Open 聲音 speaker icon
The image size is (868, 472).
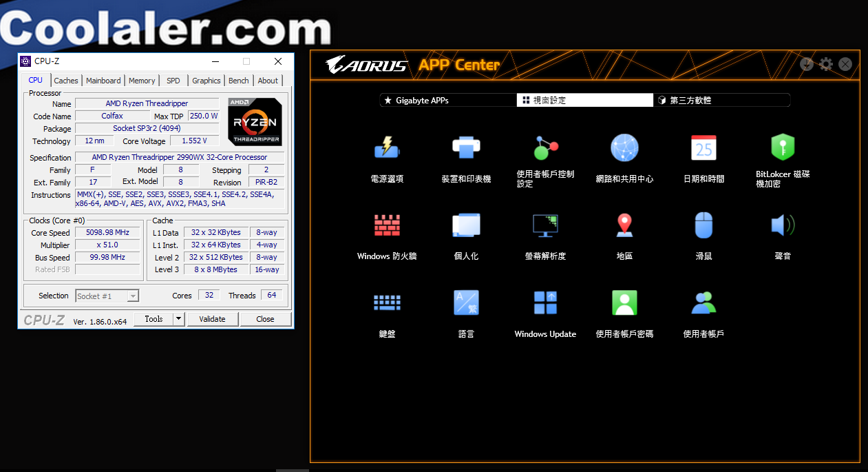pyautogui.click(x=783, y=225)
